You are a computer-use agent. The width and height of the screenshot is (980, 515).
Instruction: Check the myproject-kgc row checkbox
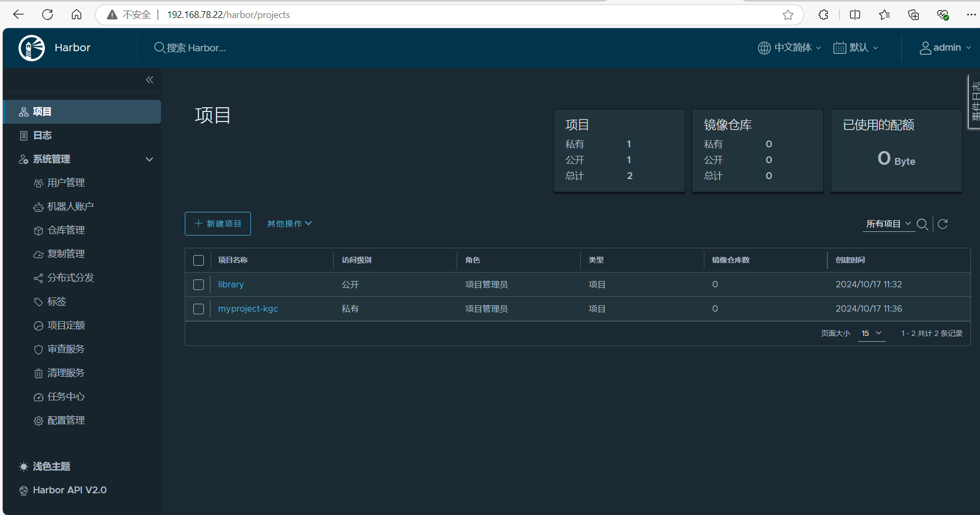pyautogui.click(x=199, y=309)
